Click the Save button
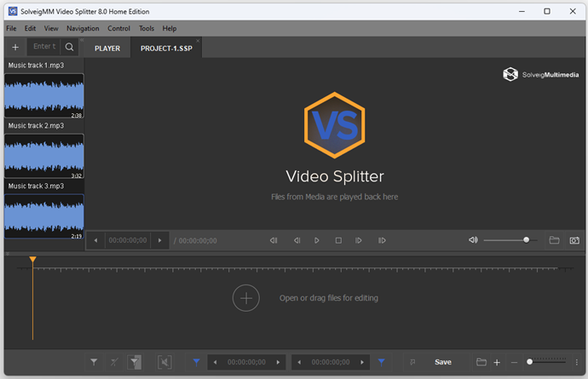588x379 pixels. tap(443, 362)
